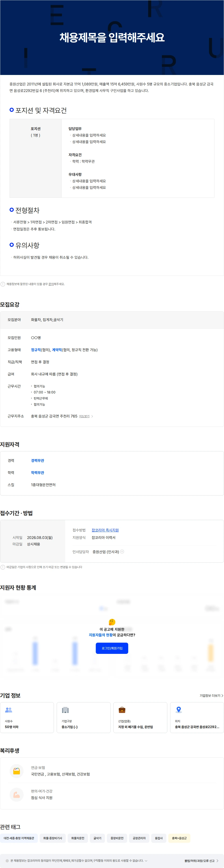224x868 pixels.
Task: Click the 사원수 50명 이하 card
Action: [x=27, y=718]
